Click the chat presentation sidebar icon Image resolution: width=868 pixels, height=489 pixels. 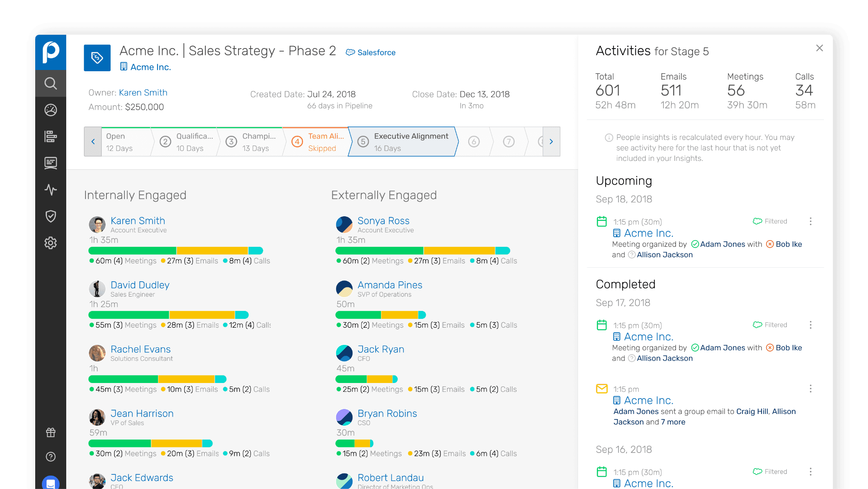pos(51,163)
